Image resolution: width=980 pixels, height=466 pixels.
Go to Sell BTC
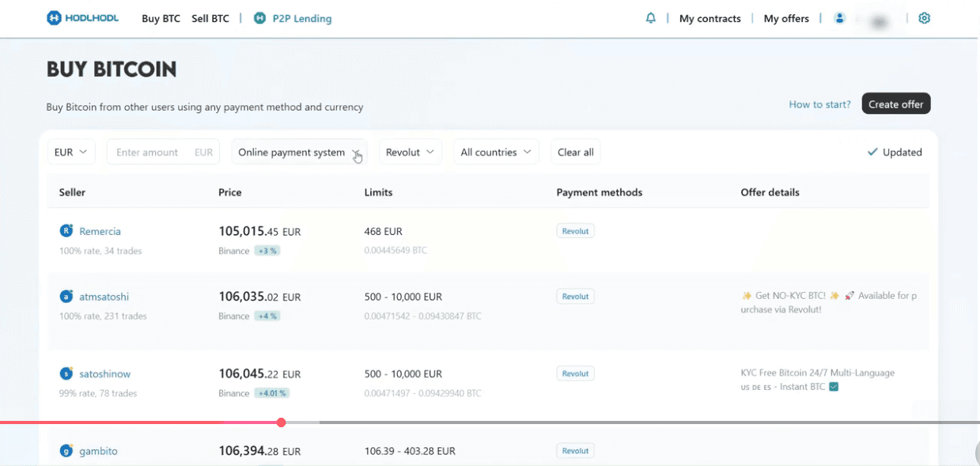(210, 18)
